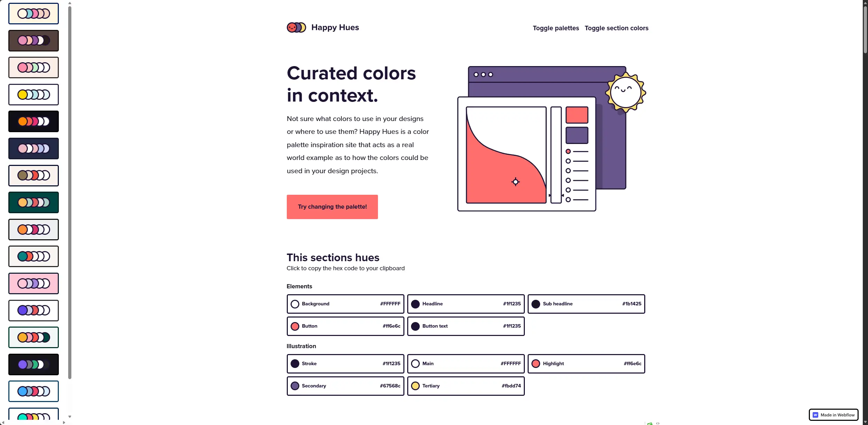
Task: Select the black palette with orange circle
Action: click(33, 121)
